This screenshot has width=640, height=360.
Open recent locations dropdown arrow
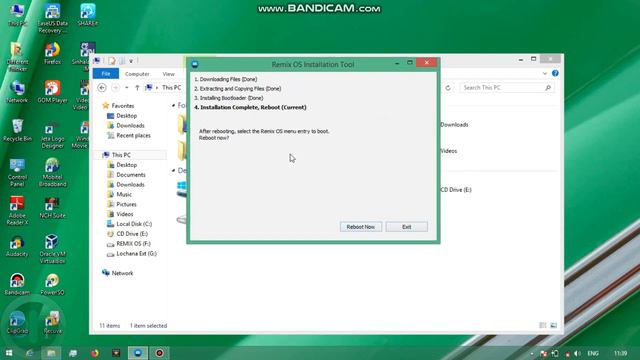(127, 88)
